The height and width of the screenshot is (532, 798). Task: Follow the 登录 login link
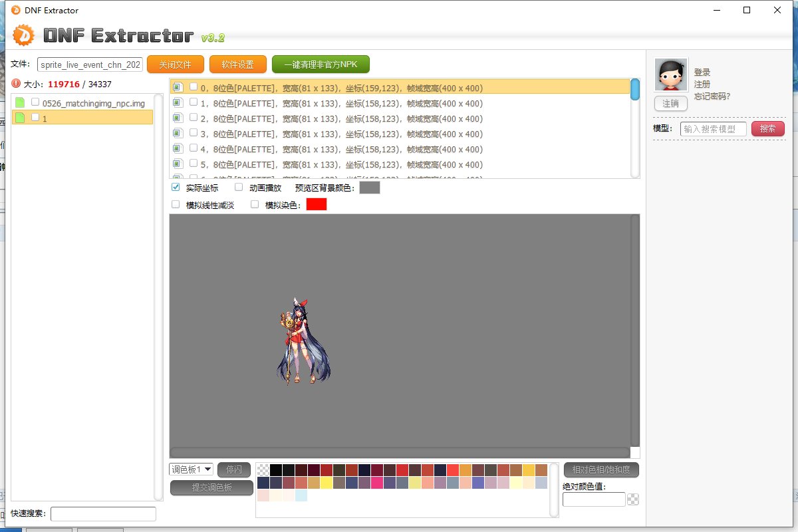pos(702,72)
